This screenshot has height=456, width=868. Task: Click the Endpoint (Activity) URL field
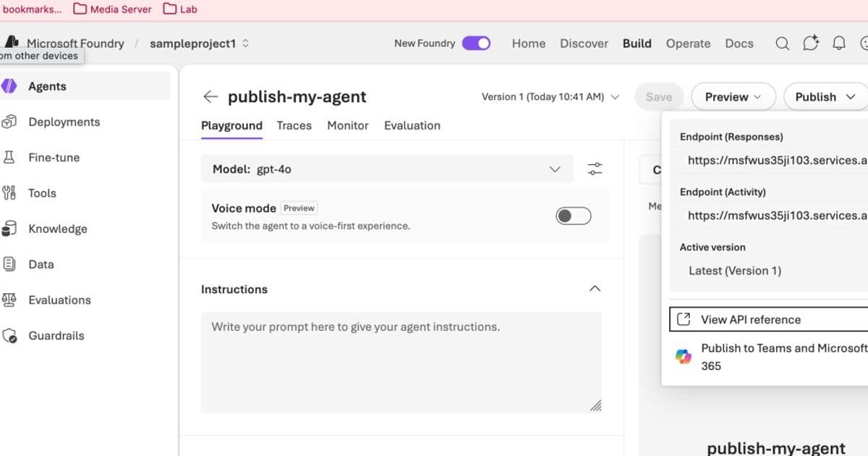pos(774,216)
